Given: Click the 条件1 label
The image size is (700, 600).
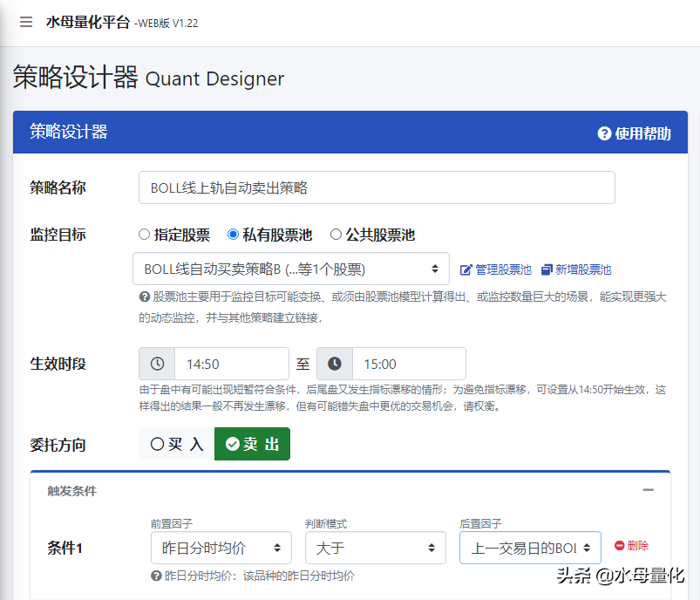Looking at the screenshot, I should coord(65,548).
